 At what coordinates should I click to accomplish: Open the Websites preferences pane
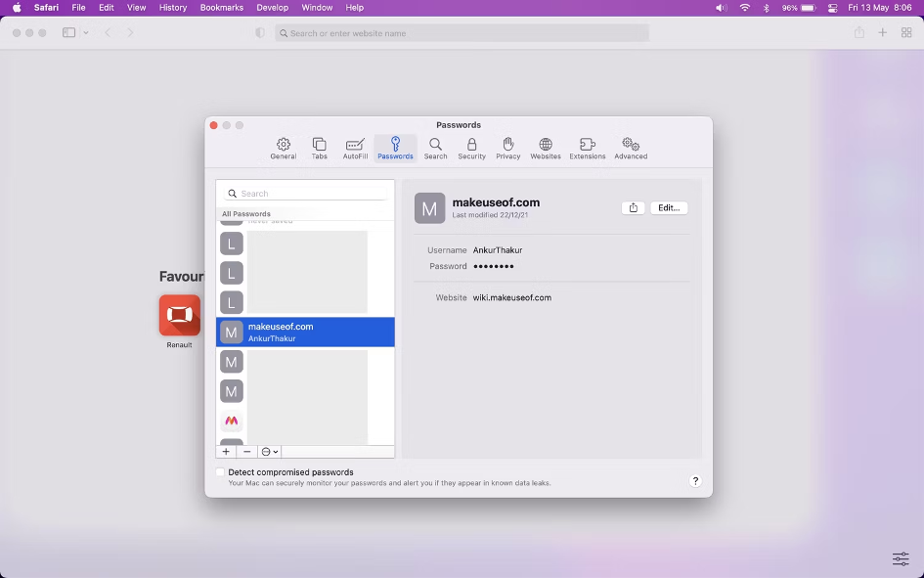(546, 149)
